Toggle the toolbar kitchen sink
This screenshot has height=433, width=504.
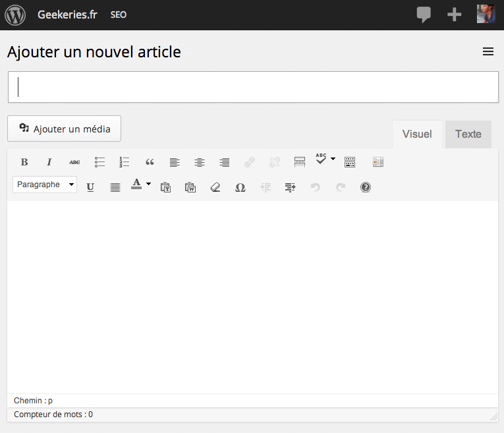click(x=350, y=162)
